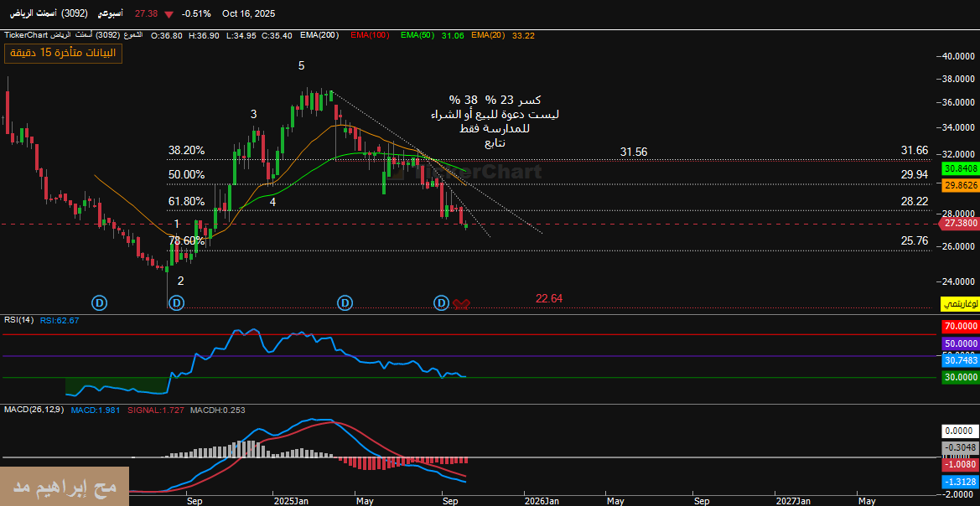
Task: Click the red down arrow beside 27.38
Action: pyautogui.click(x=170, y=14)
